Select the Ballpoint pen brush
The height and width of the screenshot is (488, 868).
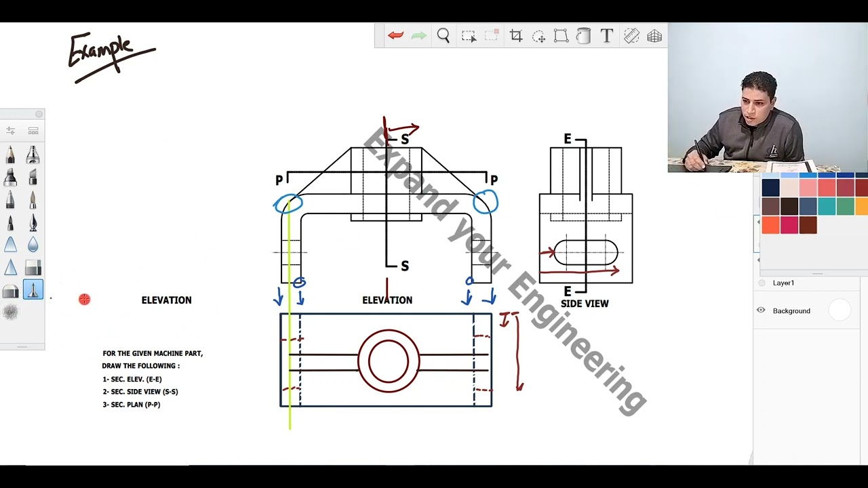[x=10, y=200]
